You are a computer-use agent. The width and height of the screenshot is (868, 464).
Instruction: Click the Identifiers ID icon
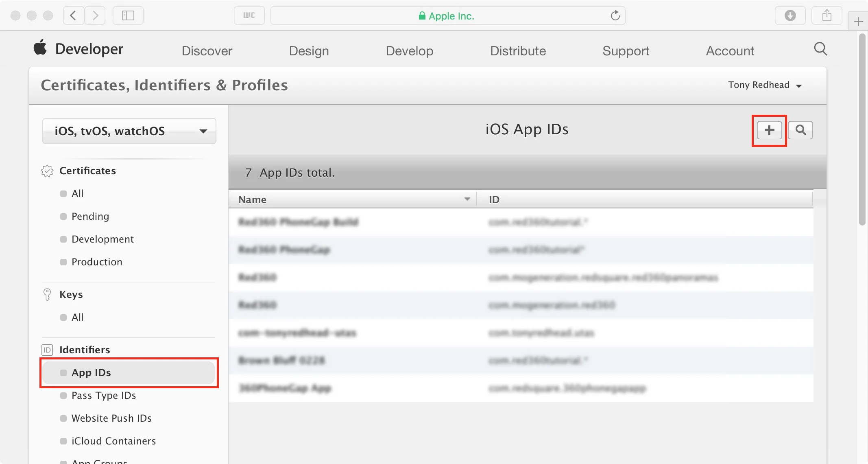(47, 350)
